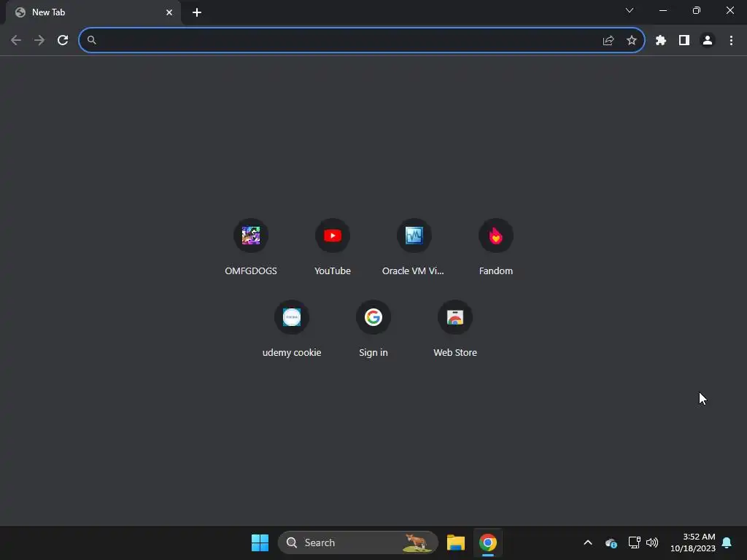
Task: Click the Chrome icon in the taskbar
Action: pyautogui.click(x=488, y=542)
